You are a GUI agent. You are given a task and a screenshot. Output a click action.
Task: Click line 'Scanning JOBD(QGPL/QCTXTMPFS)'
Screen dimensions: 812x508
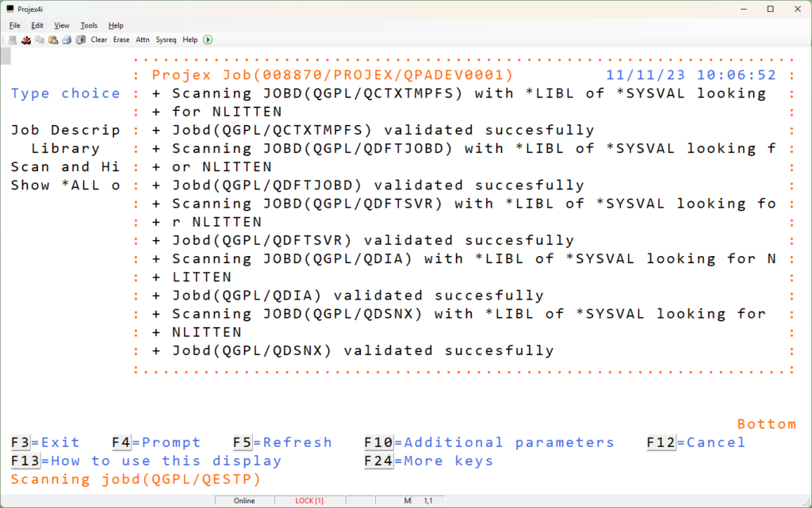[x=459, y=93]
